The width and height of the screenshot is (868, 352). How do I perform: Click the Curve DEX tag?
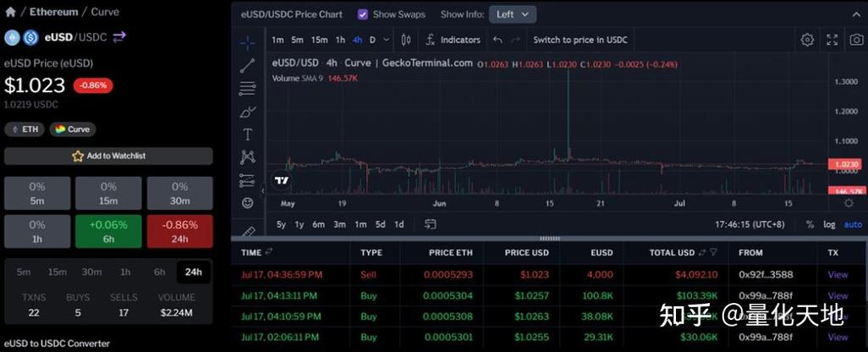click(73, 129)
